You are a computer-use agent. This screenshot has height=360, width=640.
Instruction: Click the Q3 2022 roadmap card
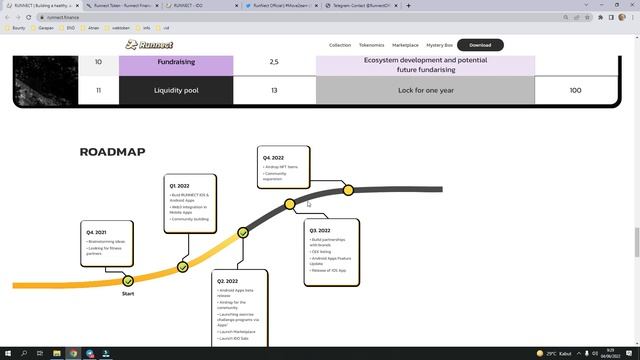click(332, 252)
